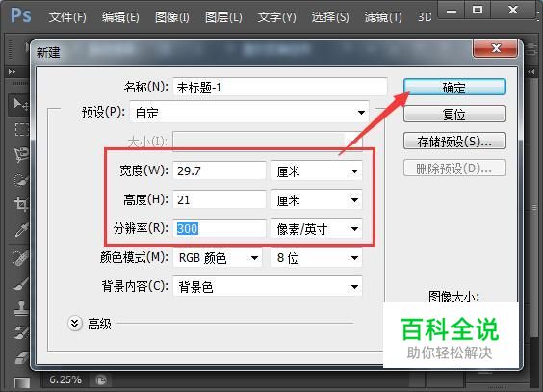This screenshot has height=392, width=543.
Task: Open the RGB 颜色 mode dropdown
Action: pos(218,257)
